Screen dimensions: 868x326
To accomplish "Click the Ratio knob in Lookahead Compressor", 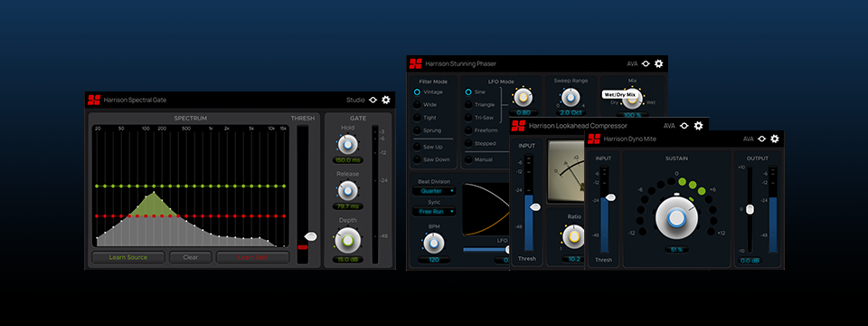I will tap(574, 237).
